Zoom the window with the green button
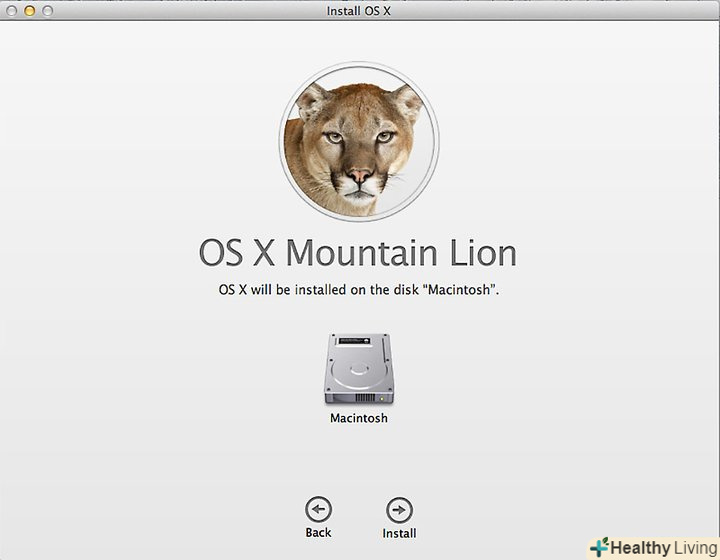Screen dimensions: 720x560 click(x=47, y=10)
